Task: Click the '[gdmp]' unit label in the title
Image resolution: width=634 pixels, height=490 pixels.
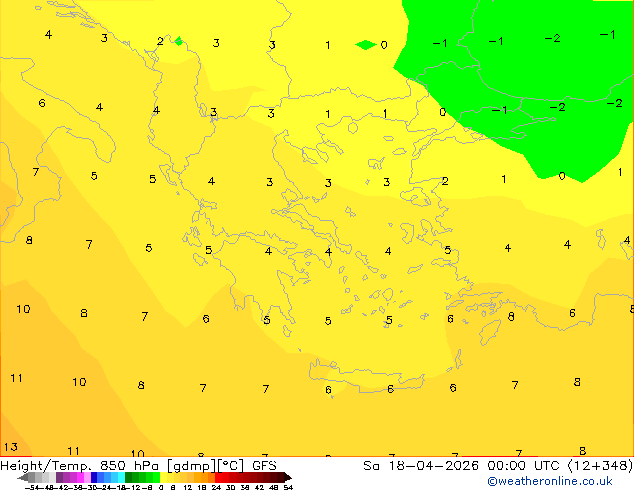Action: point(192,466)
